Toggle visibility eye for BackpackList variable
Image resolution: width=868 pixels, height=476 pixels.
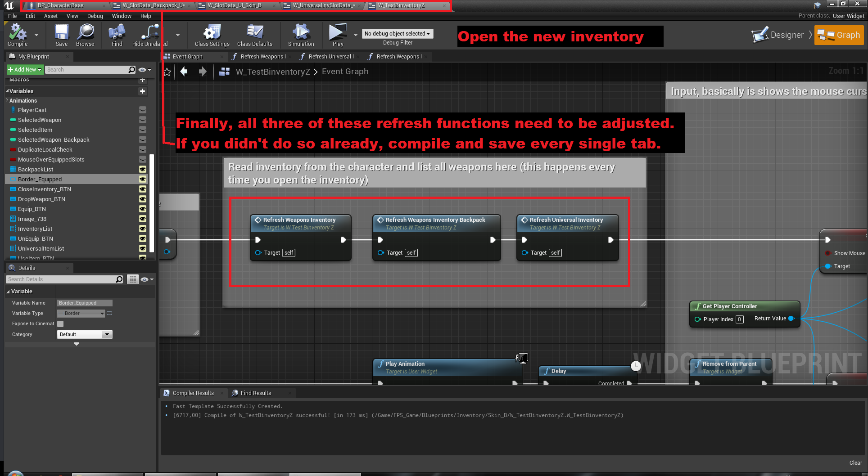[x=143, y=169]
